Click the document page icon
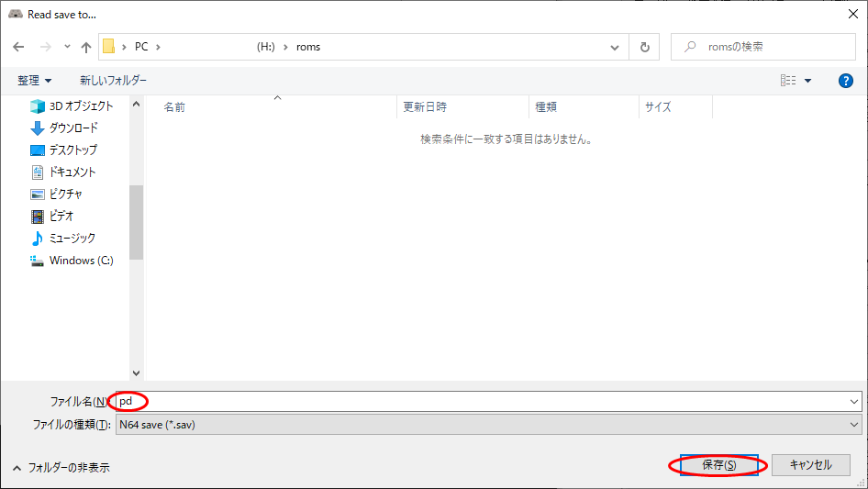Viewport: 868px width, 489px height. [37, 172]
